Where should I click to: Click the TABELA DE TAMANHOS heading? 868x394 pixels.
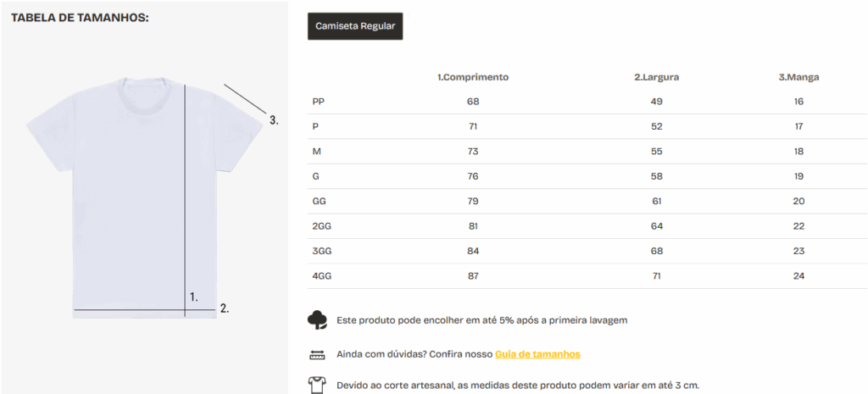pyautogui.click(x=80, y=17)
